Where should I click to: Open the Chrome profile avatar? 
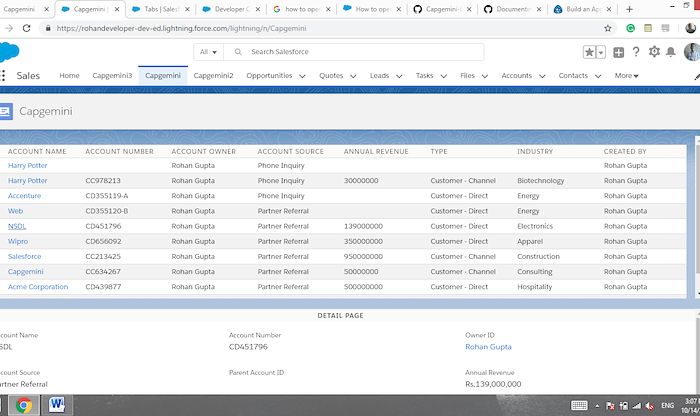(x=691, y=28)
